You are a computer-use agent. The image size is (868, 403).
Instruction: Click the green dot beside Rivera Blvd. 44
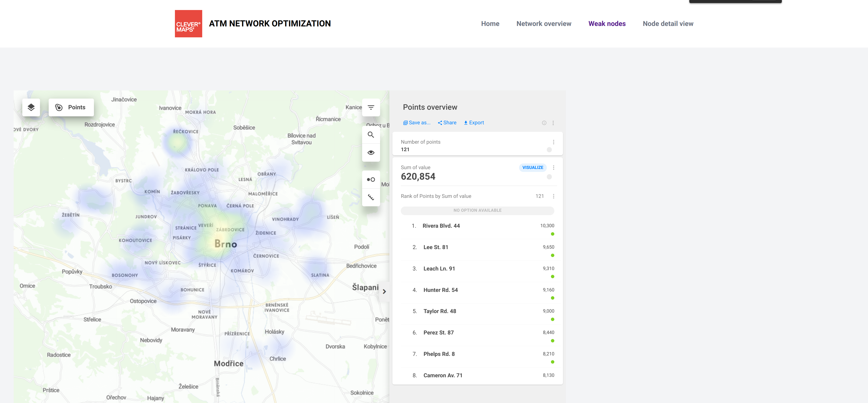tap(552, 234)
